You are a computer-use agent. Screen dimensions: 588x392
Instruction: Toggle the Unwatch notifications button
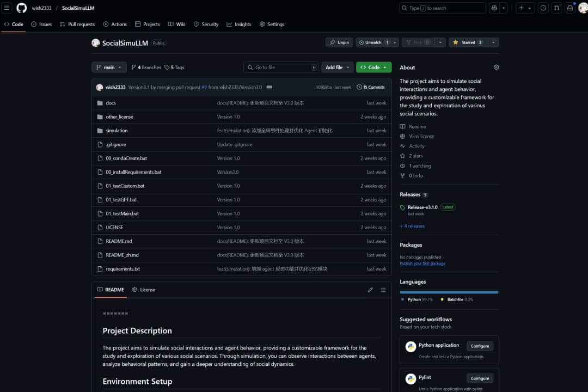coord(373,42)
